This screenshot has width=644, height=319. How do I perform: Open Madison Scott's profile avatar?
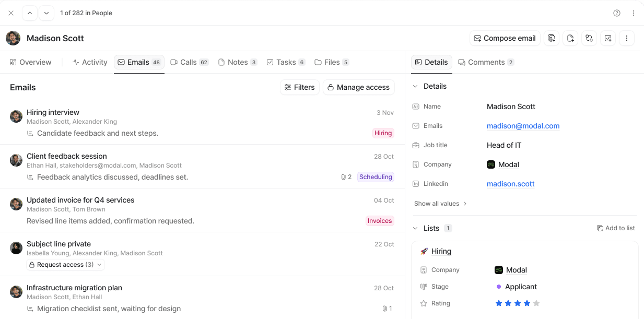coord(13,38)
